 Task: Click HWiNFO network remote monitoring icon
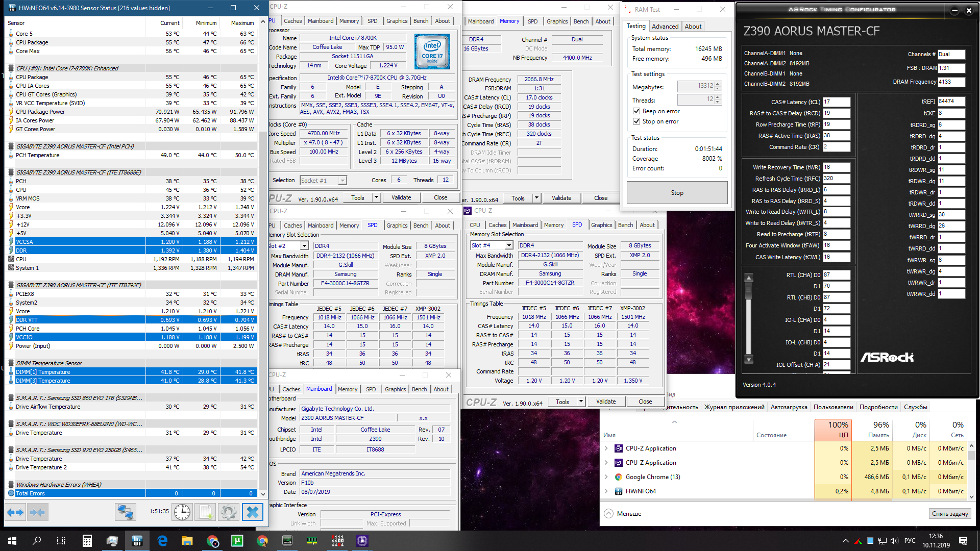pos(125,512)
